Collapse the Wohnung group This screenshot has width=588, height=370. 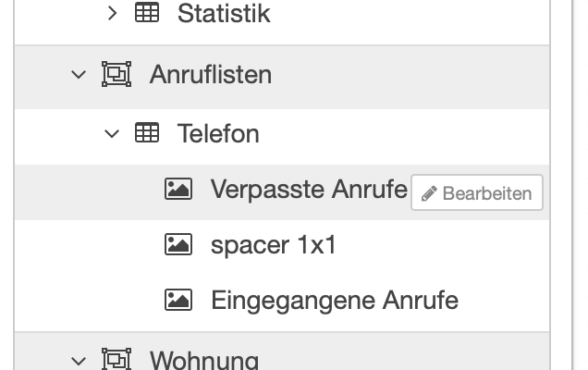click(78, 359)
